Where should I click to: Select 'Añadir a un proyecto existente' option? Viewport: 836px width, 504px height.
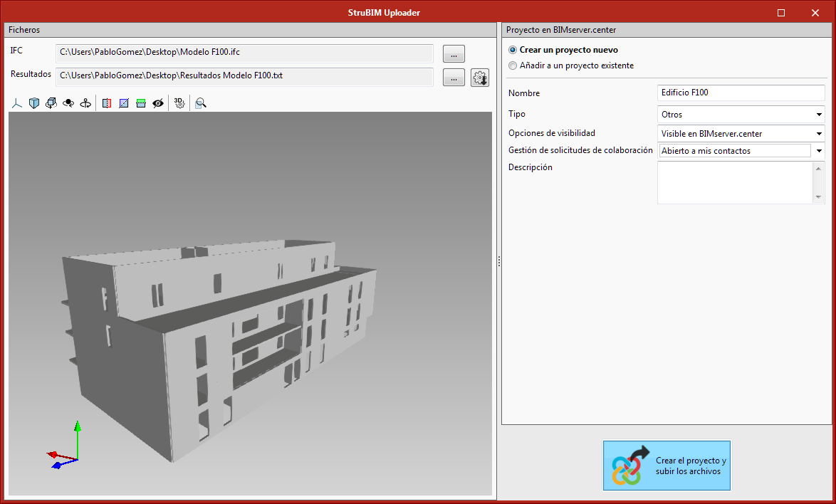click(571, 66)
